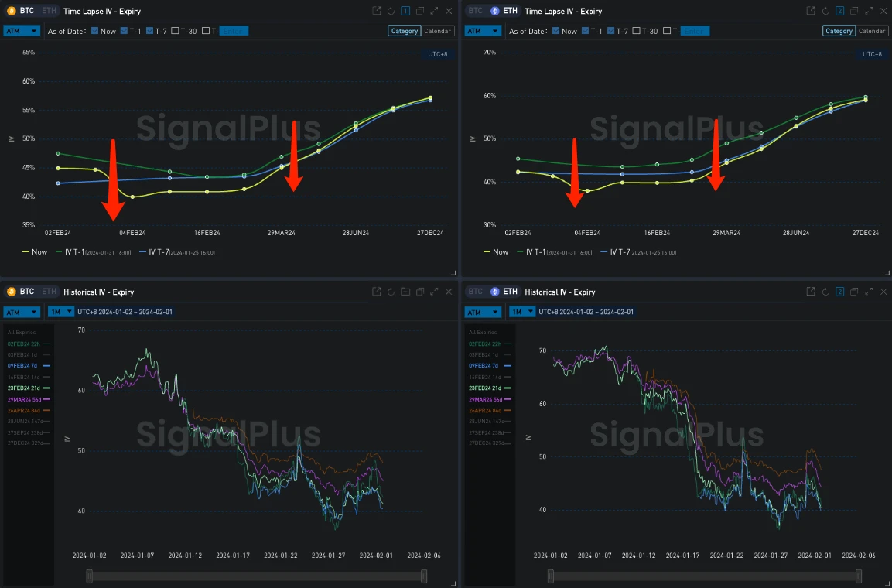Image resolution: width=892 pixels, height=588 pixels.
Task: Click the link group 2 icon in ETH Time Lapse panel
Action: point(839,11)
